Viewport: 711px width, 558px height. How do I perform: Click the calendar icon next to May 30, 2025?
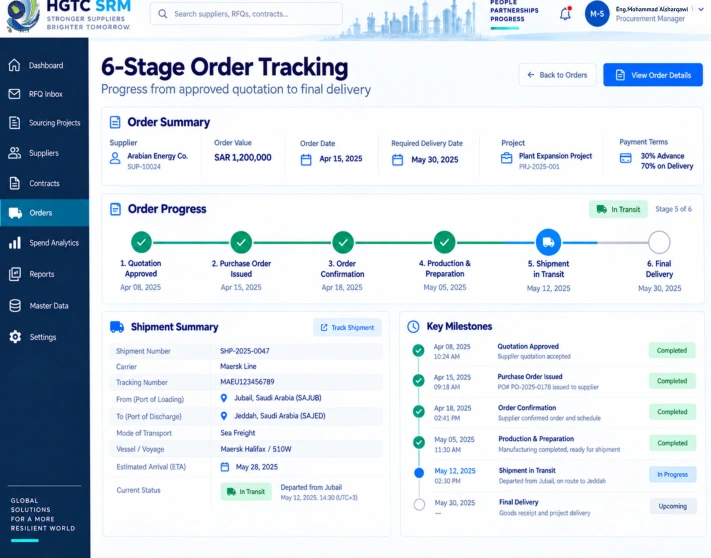pyautogui.click(x=397, y=160)
